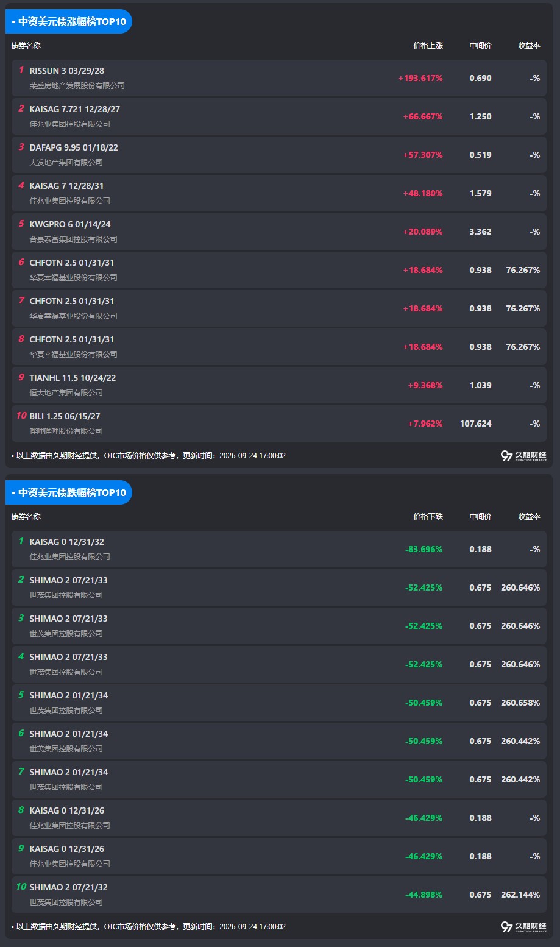
Task: Click issuer 恒大地产集团有限公司
Action: pyautogui.click(x=66, y=393)
